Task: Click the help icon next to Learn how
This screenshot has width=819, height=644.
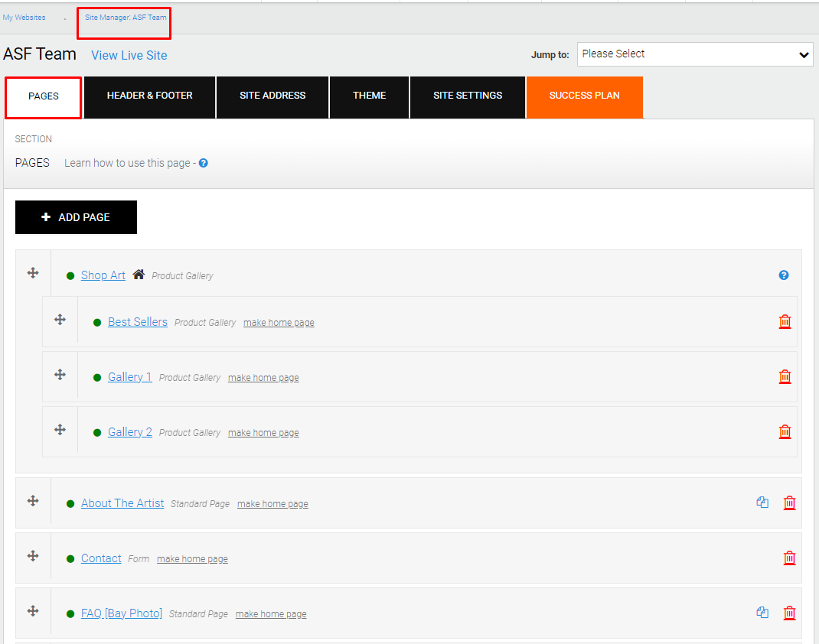Action: (204, 163)
